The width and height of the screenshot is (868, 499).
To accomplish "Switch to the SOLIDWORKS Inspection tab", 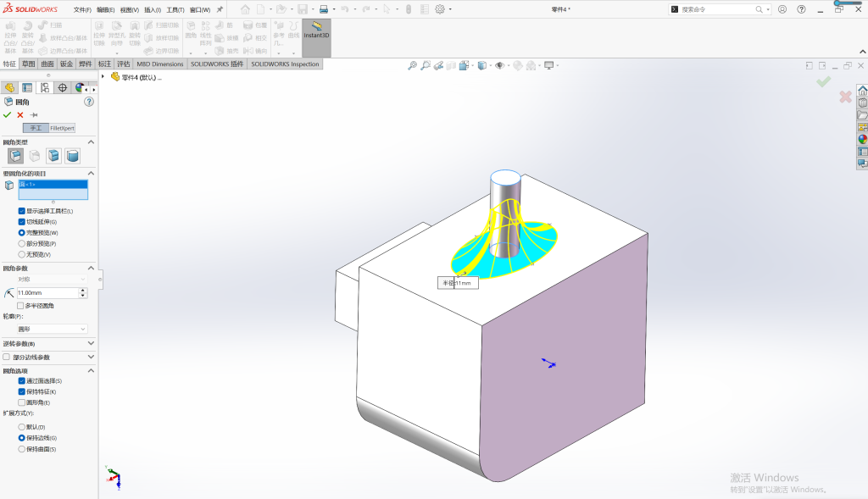I will pyautogui.click(x=285, y=64).
